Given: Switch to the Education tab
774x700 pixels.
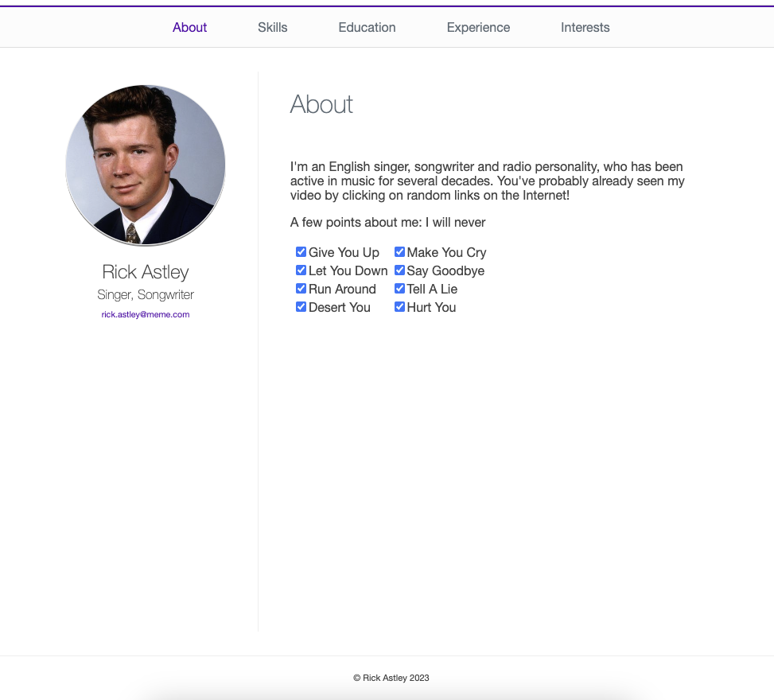Looking at the screenshot, I should pos(367,28).
